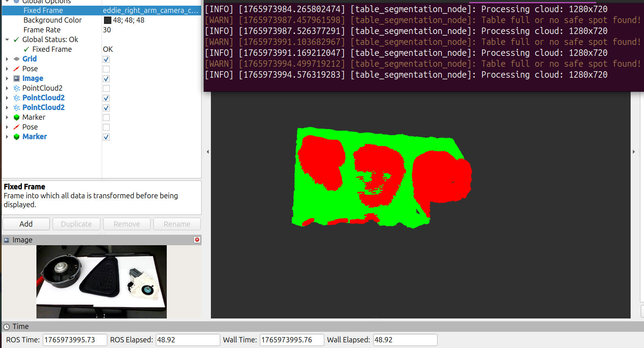Click the Remove display button
Viewport: 644px width, 348px height.
coord(127,224)
